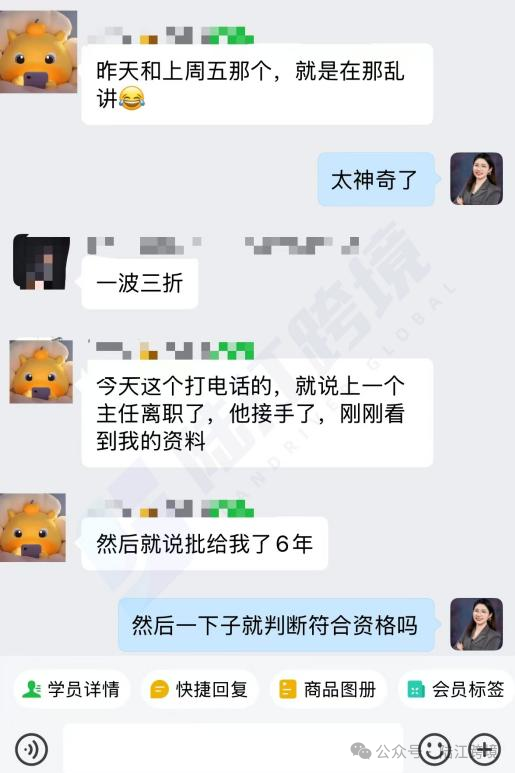
Task: Open the emoji picker smiley icon
Action: (434, 749)
